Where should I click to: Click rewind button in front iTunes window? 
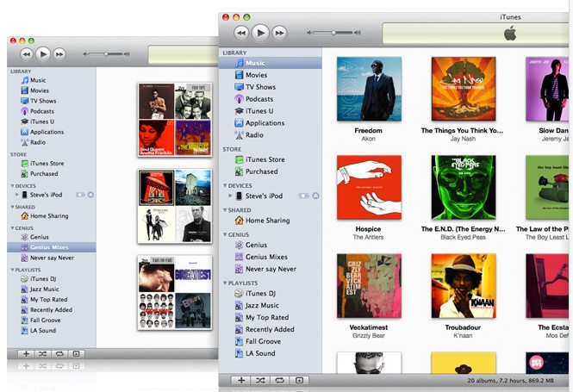tap(241, 33)
